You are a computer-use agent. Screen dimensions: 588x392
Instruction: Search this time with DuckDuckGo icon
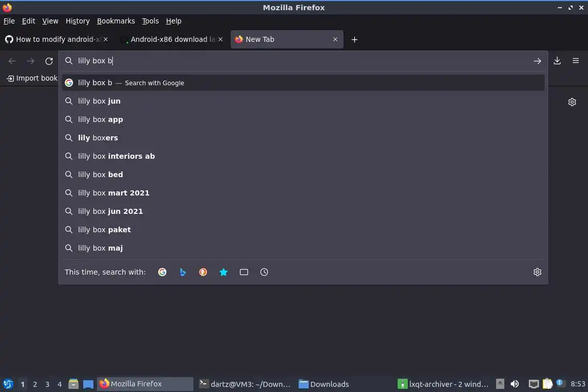(203, 272)
